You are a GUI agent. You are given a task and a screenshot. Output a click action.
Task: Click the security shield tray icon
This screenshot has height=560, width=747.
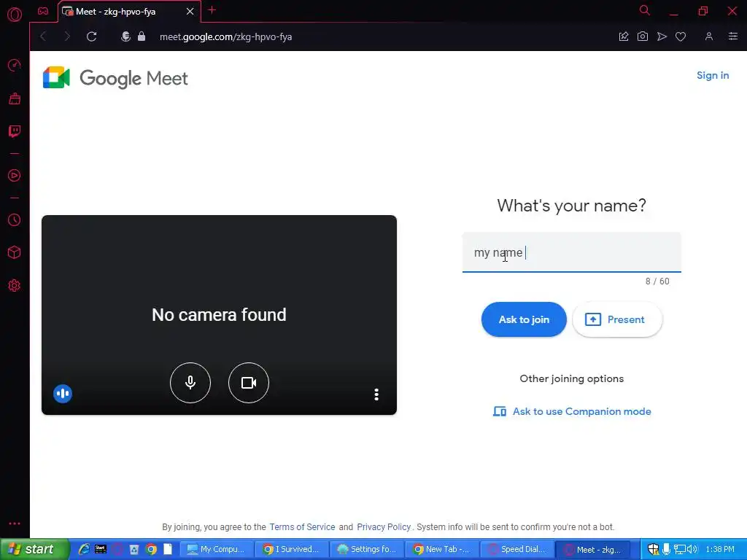click(653, 549)
